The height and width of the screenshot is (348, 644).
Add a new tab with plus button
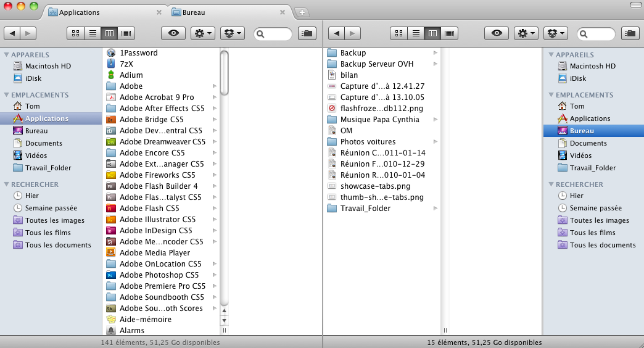[302, 12]
